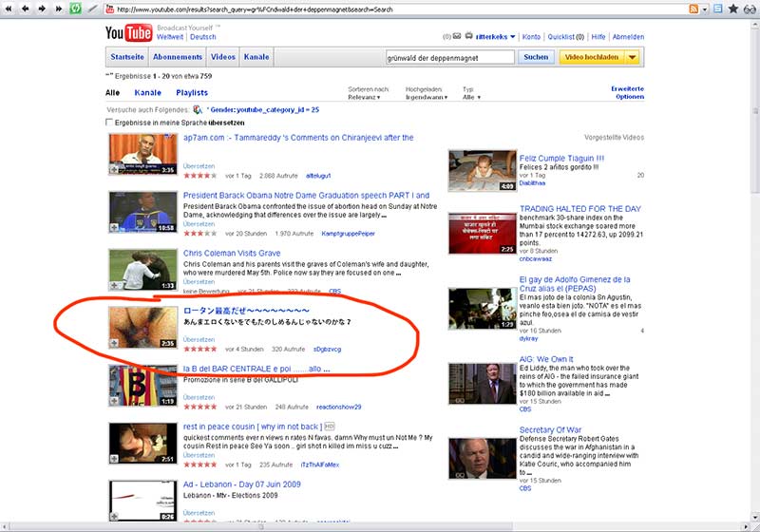The height and width of the screenshot is (532, 760).
Task: Add Lebanon Day 07 video to quicklist
Action: pos(113,517)
